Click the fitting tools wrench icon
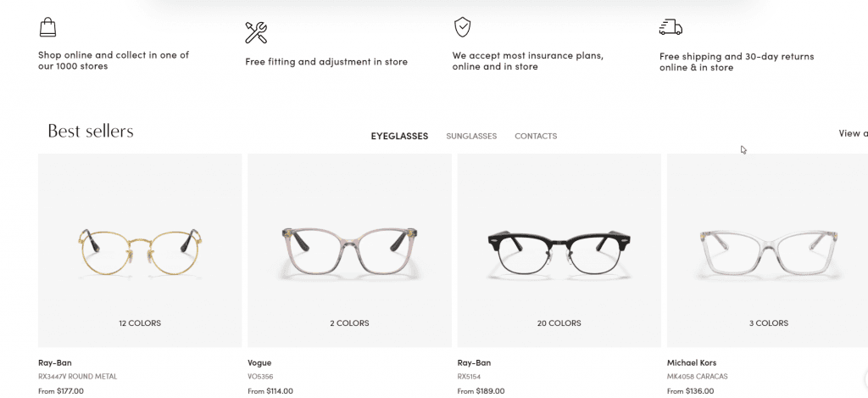The height and width of the screenshot is (398, 868). (x=256, y=32)
